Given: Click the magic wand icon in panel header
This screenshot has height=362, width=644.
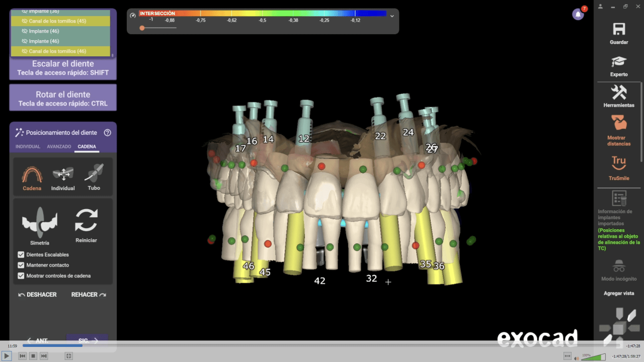Looking at the screenshot, I should coord(19,132).
